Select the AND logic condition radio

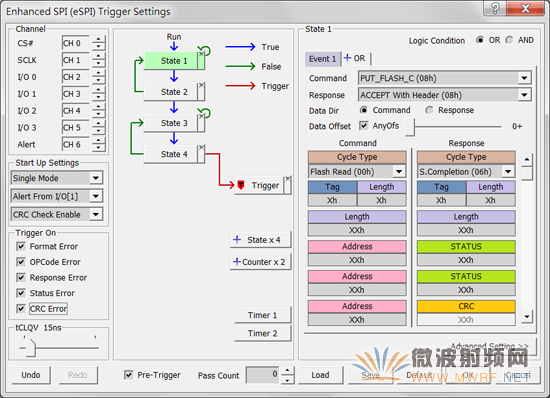[x=509, y=40]
